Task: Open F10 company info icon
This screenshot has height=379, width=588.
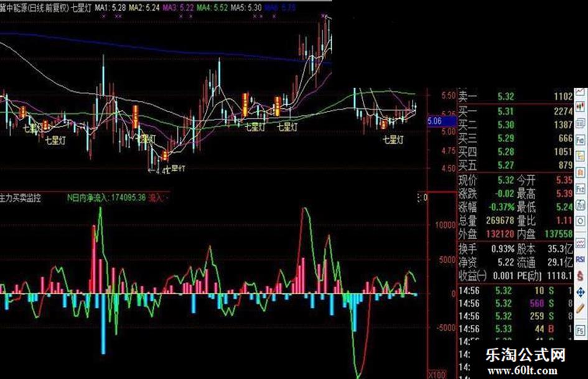Action: pyautogui.click(x=580, y=140)
